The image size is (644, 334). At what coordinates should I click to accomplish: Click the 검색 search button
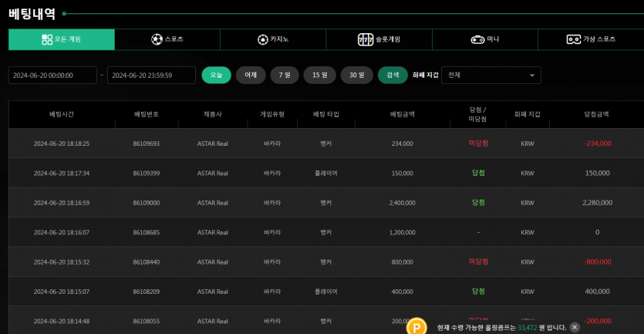pos(393,75)
